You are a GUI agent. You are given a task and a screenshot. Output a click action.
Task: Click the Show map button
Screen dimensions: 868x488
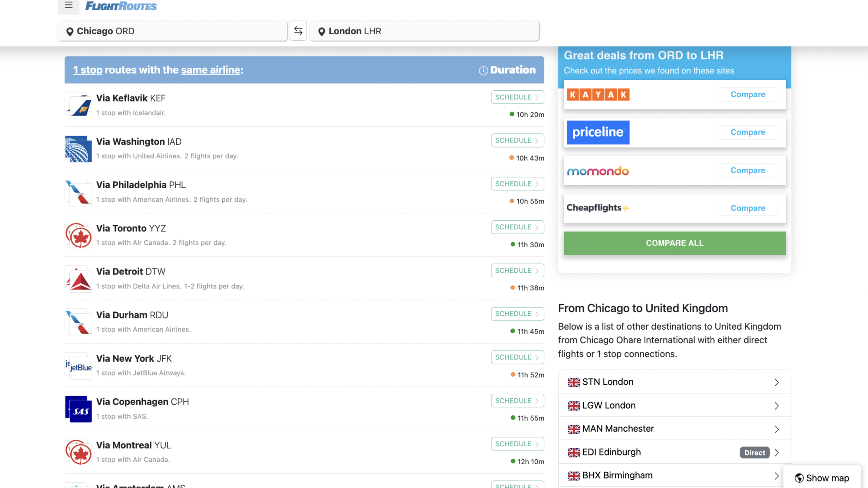(x=822, y=478)
